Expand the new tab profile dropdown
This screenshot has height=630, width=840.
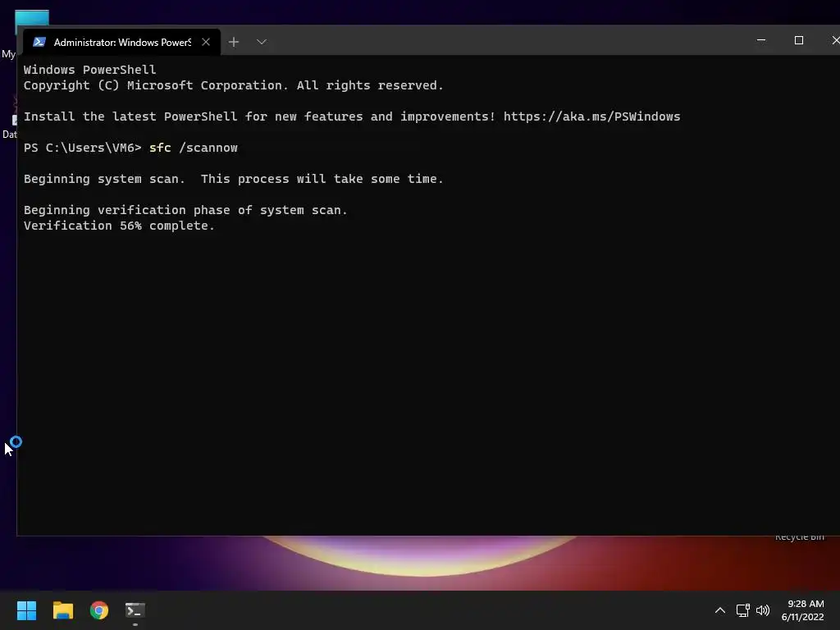click(x=262, y=42)
